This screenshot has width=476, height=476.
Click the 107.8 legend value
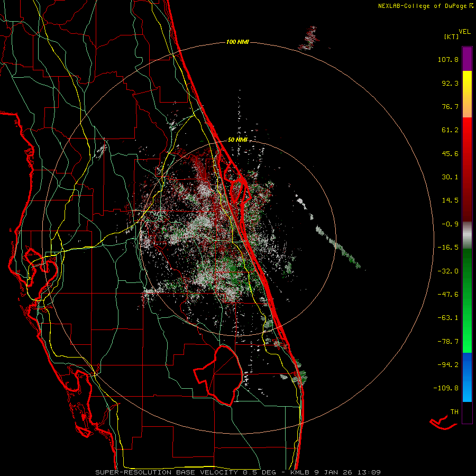pyautogui.click(x=448, y=59)
